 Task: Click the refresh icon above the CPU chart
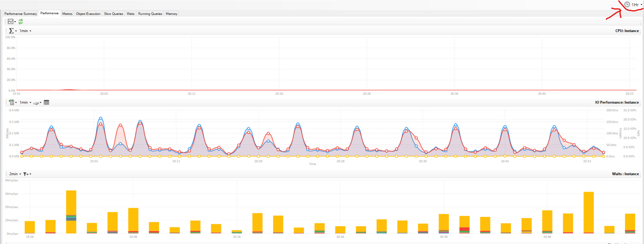[21, 21]
